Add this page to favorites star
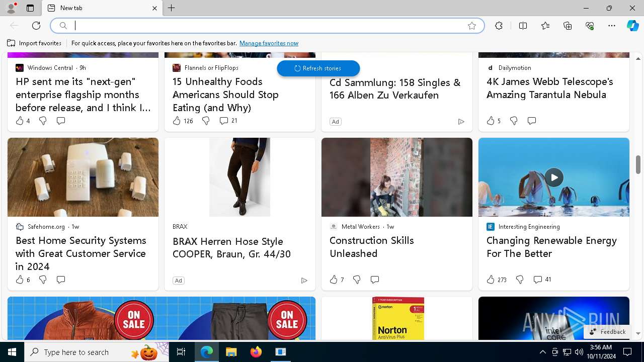The height and width of the screenshot is (362, 644). point(472,26)
